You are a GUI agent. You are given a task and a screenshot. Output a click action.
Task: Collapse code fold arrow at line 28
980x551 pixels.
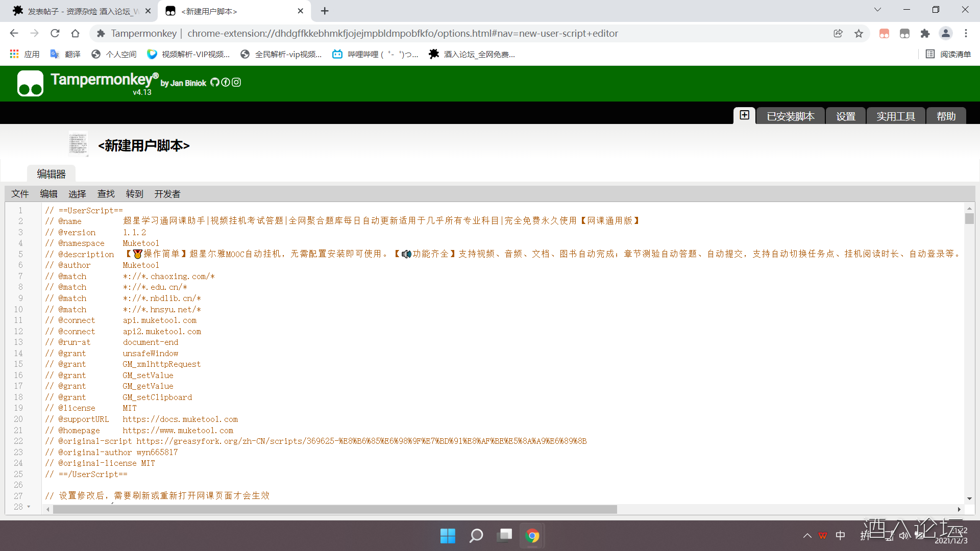[x=29, y=507]
